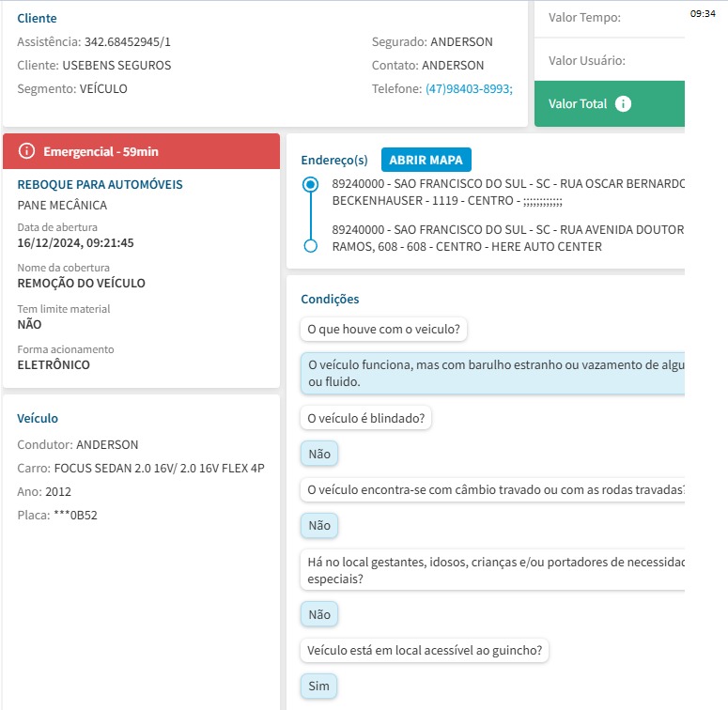
Task: Click the alert icon in Emergencial banner
Action: coord(26,151)
